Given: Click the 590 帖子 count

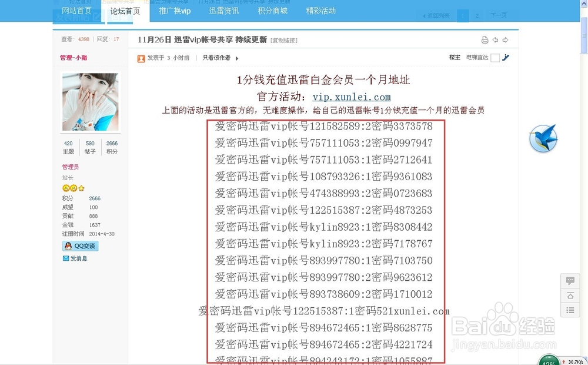Looking at the screenshot, I should coord(90,147).
